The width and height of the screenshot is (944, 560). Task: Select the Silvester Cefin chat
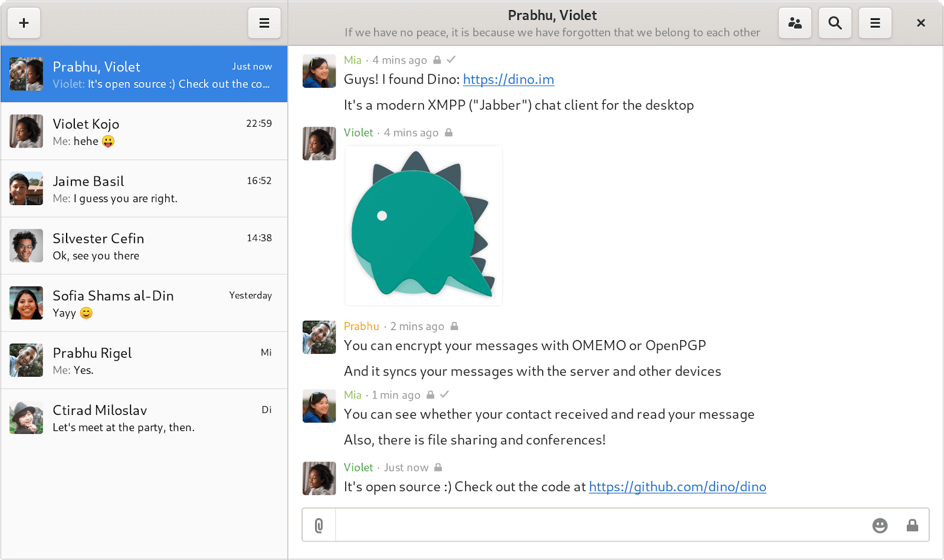[x=144, y=246]
